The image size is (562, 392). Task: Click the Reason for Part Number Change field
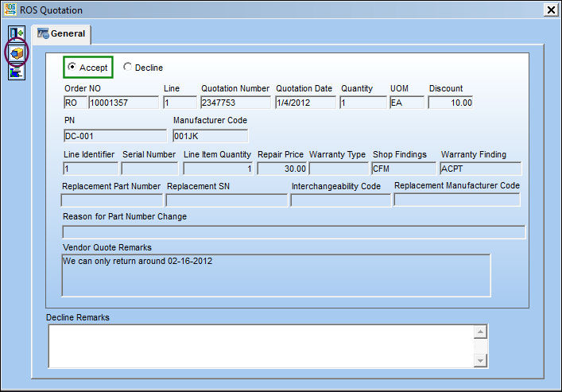tap(294, 232)
